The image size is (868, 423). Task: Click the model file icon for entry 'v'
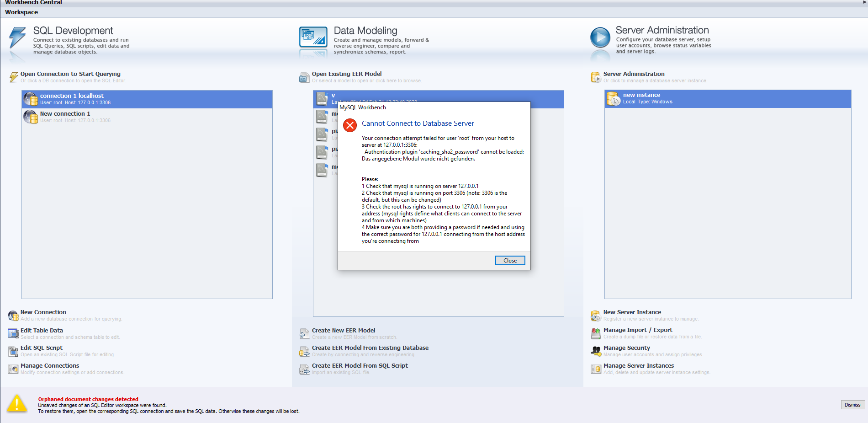coord(322,99)
